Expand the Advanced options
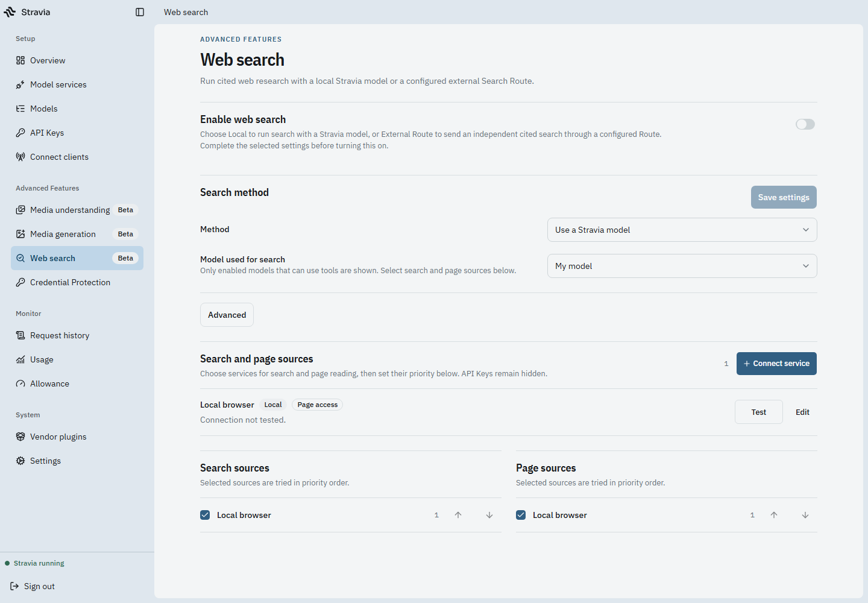The image size is (868, 603). click(227, 315)
